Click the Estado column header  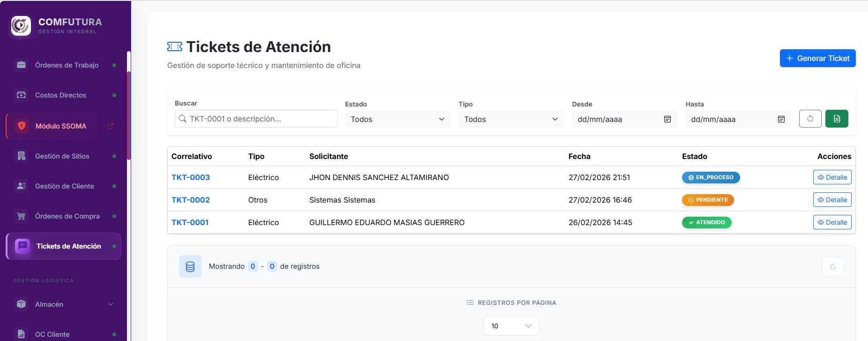695,156
